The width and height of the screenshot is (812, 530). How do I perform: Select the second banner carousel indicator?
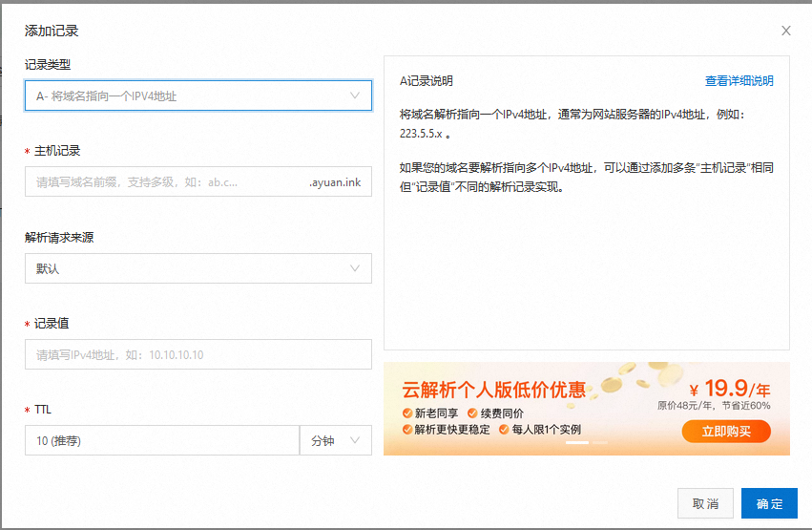coord(600,443)
